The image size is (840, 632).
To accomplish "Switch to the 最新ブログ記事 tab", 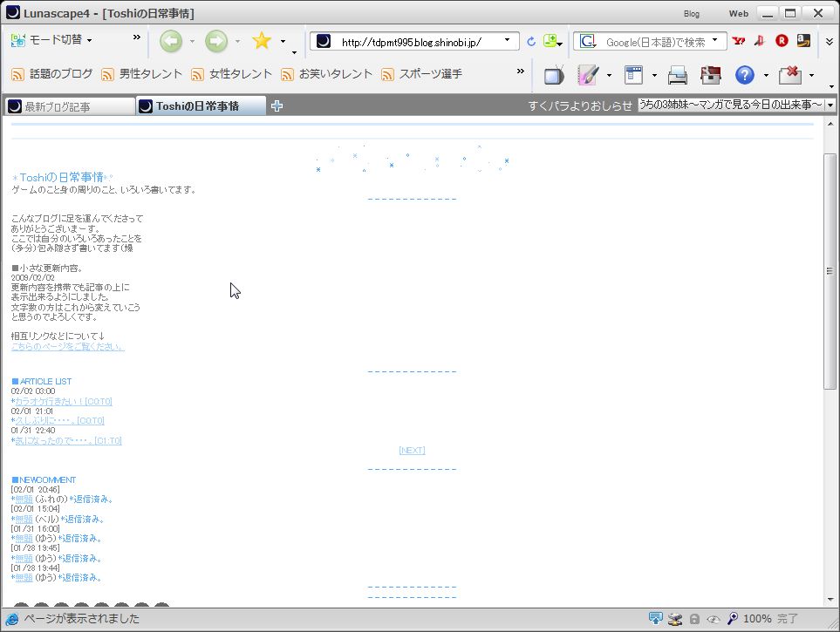I will 70,106.
